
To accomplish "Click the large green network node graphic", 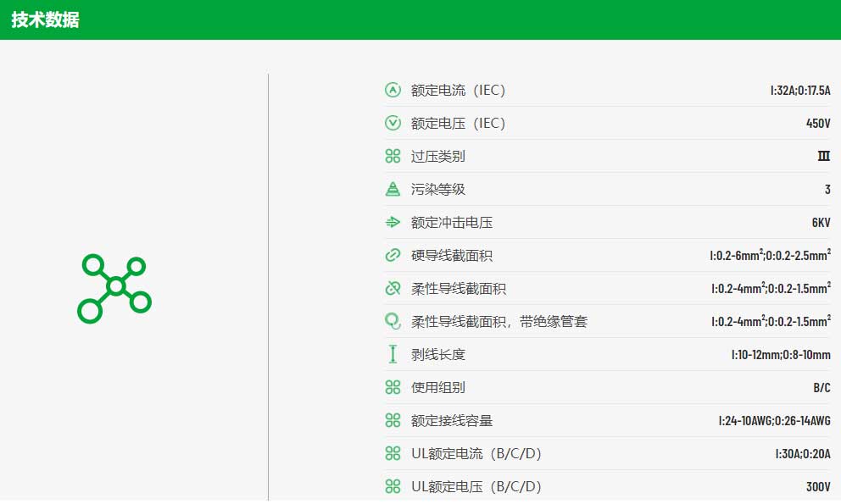I will [x=114, y=289].
